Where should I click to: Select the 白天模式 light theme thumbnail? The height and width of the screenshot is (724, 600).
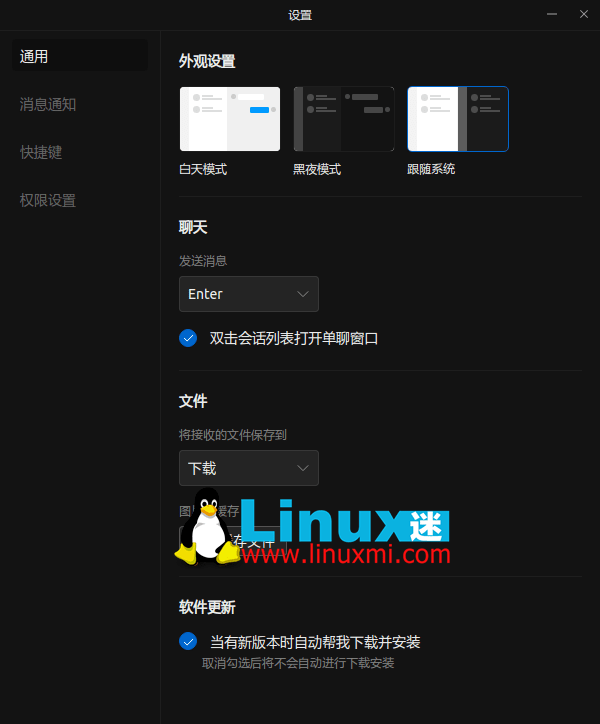point(229,119)
